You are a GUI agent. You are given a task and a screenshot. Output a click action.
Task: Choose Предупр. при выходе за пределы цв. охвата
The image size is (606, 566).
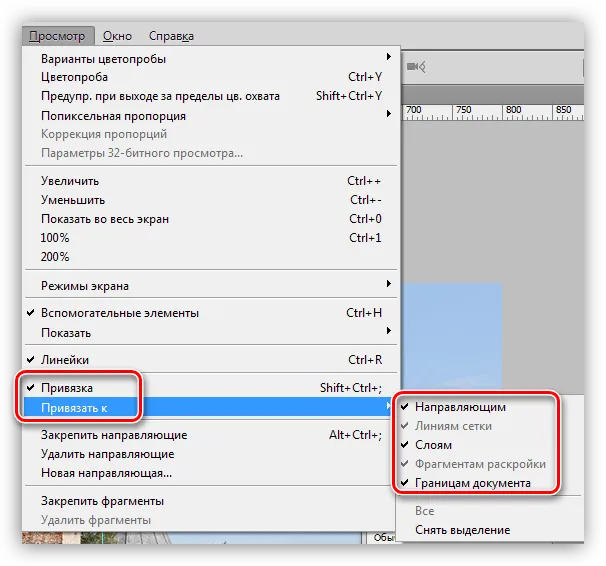click(211, 96)
